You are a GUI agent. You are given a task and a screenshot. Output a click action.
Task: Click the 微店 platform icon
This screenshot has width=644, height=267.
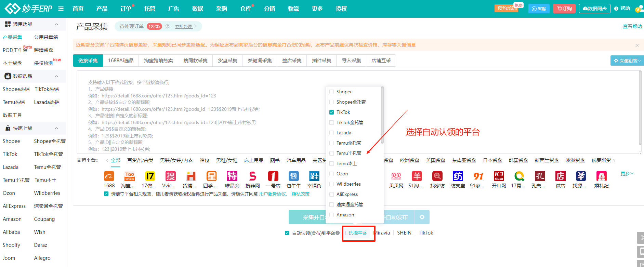tap(560, 176)
